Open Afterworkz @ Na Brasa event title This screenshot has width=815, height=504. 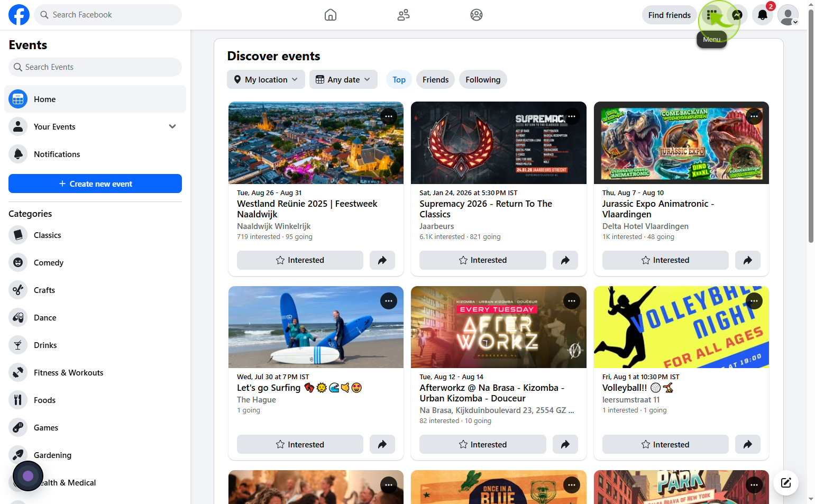492,393
